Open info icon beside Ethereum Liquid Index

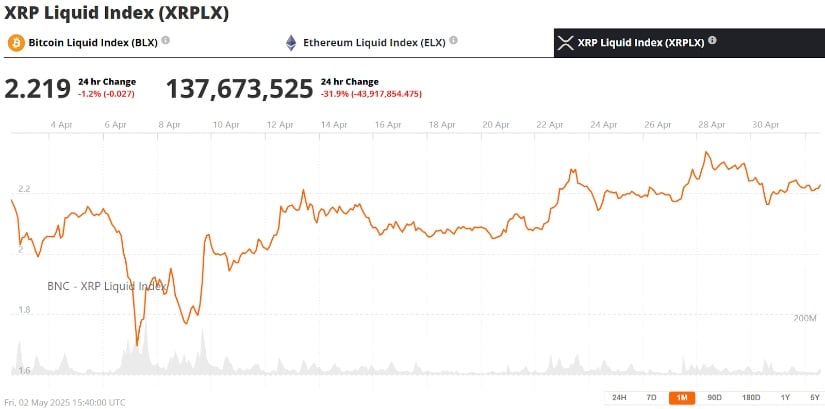tap(453, 41)
